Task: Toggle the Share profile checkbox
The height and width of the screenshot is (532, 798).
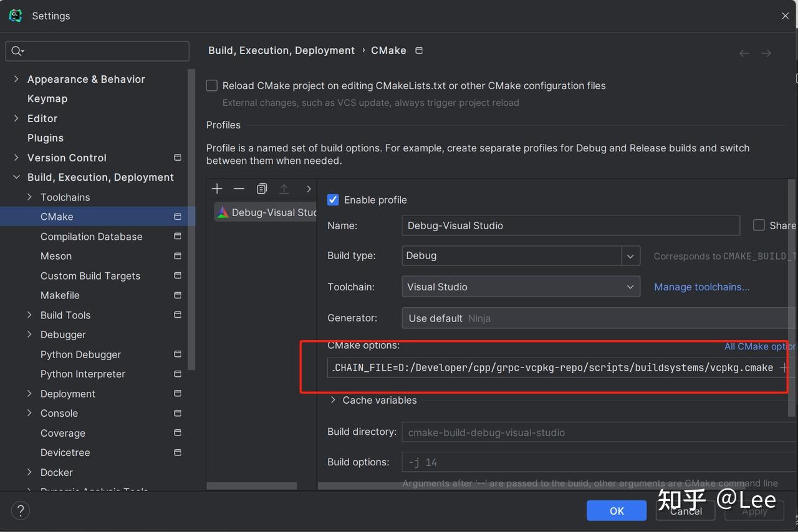Action: (x=759, y=226)
